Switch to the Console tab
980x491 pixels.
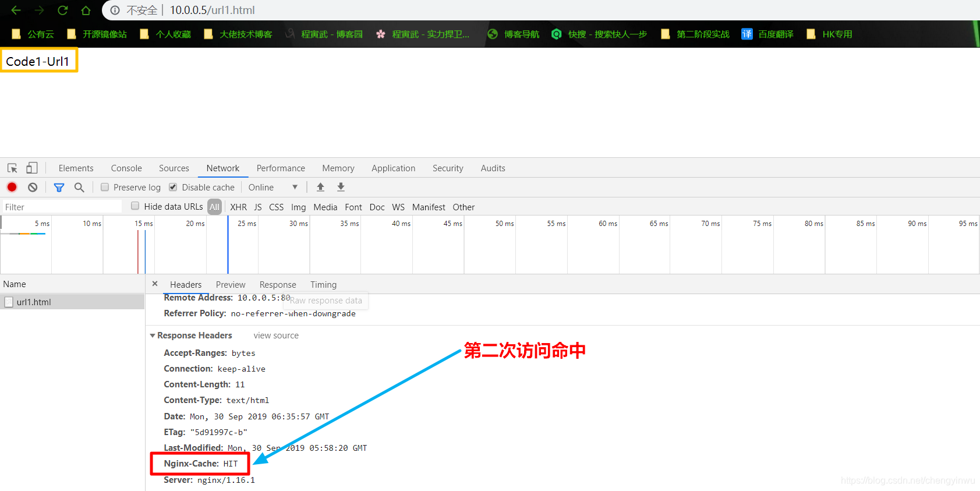pyautogui.click(x=126, y=168)
